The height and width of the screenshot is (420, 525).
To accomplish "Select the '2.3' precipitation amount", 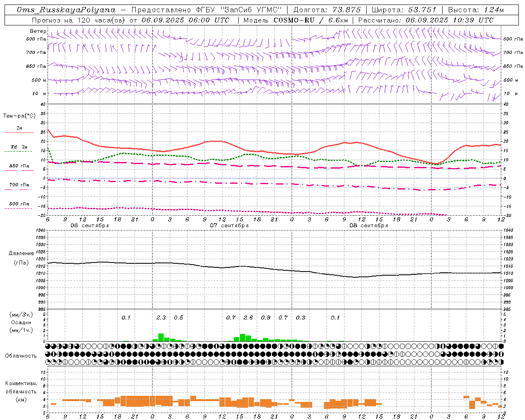I will [161, 317].
